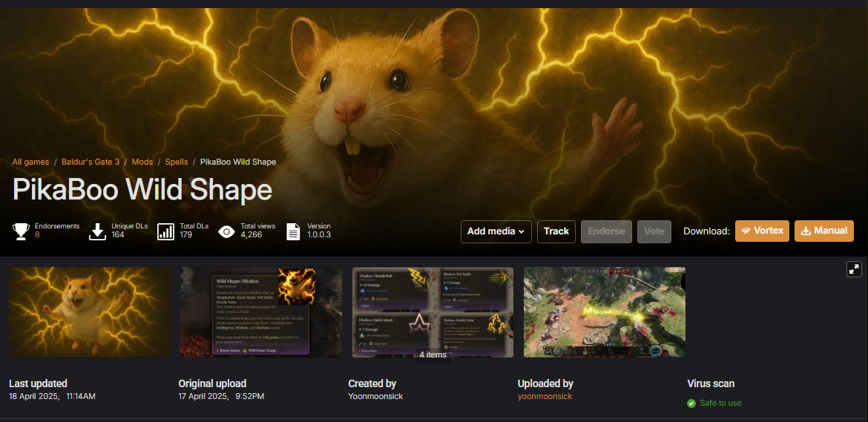This screenshot has height=422, width=868.
Task: Click the PikaBoo Wild Shape title
Action: tap(142, 191)
